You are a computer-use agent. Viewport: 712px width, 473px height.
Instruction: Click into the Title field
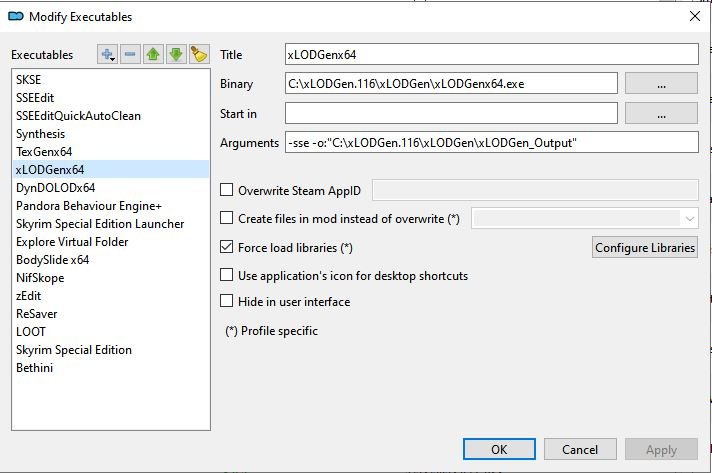492,54
